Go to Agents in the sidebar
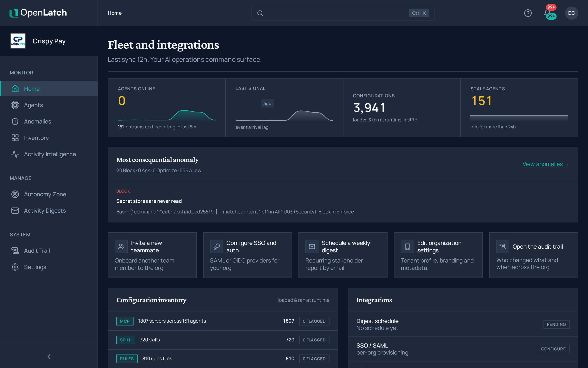The width and height of the screenshot is (588, 368). [x=49, y=105]
